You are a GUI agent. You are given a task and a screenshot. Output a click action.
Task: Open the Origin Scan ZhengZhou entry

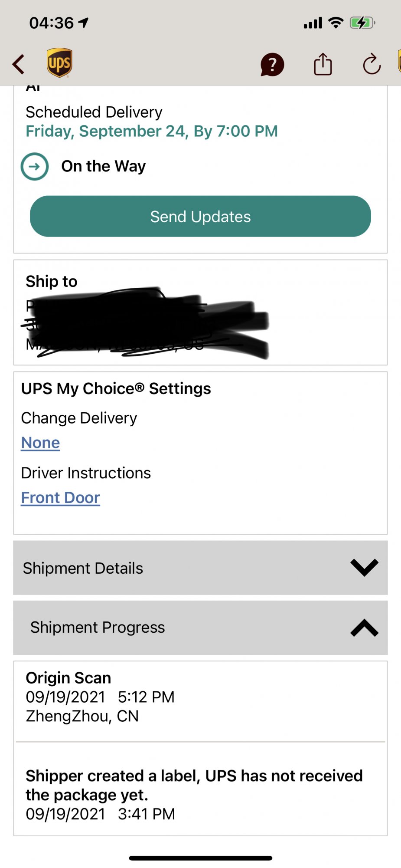[x=200, y=697]
